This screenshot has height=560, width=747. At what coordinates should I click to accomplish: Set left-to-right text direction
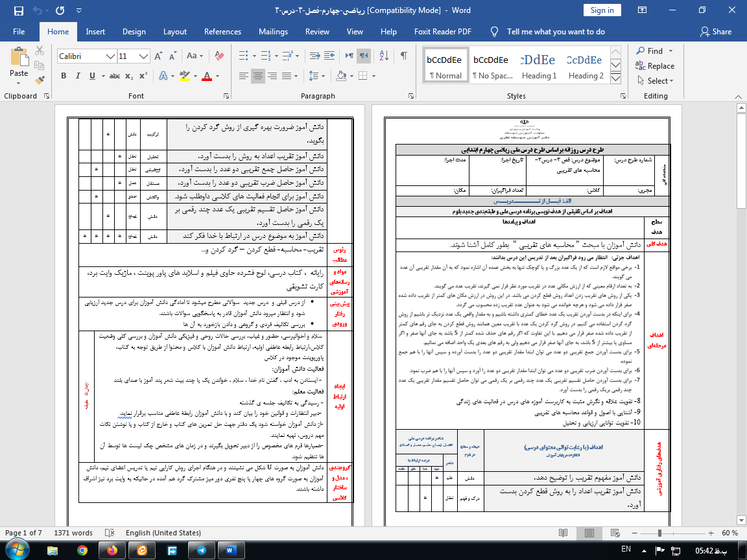click(x=350, y=56)
